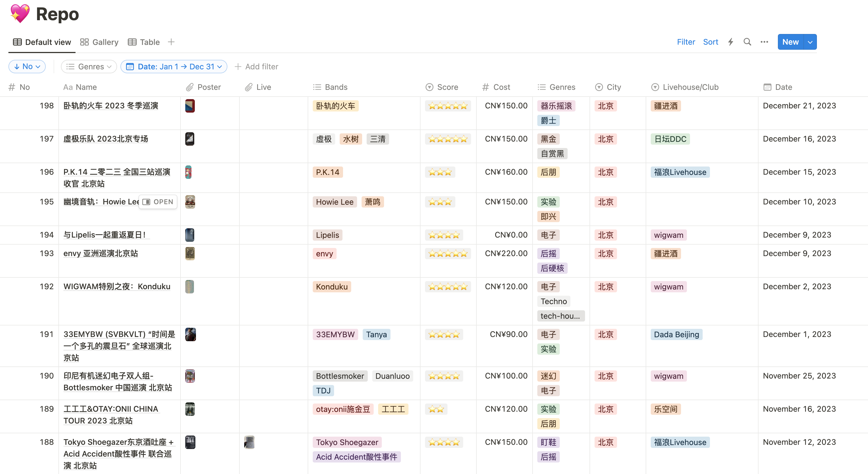Image resolution: width=868 pixels, height=474 pixels.
Task: Switch to the Gallery view tab
Action: coord(99,42)
